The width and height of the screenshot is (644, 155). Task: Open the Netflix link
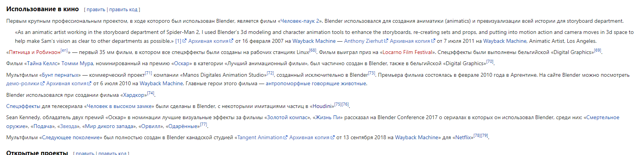463,137
